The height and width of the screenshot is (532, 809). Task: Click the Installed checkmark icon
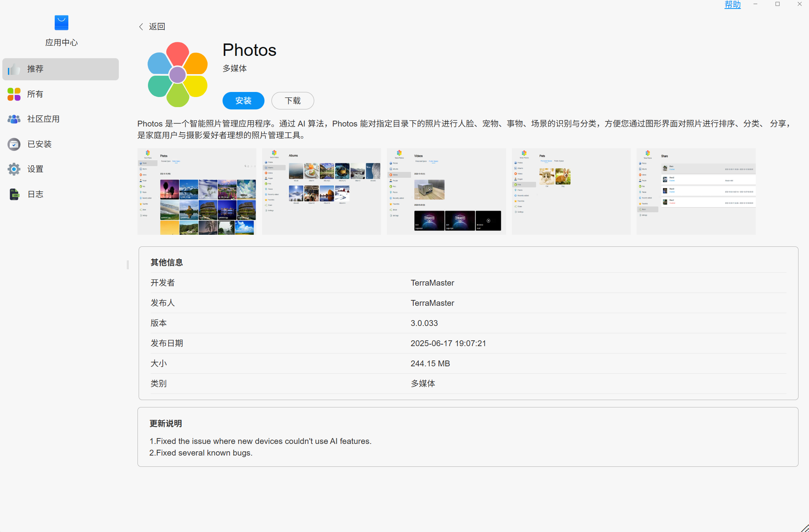click(x=14, y=144)
